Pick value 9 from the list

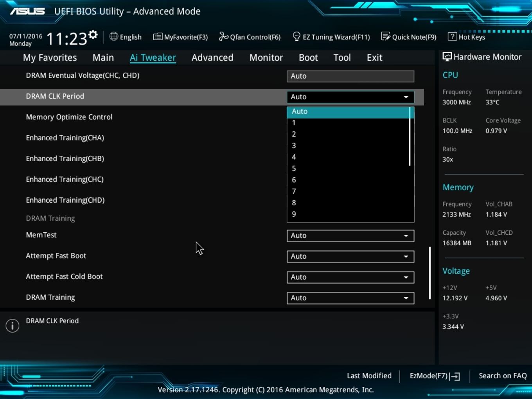[x=348, y=214]
